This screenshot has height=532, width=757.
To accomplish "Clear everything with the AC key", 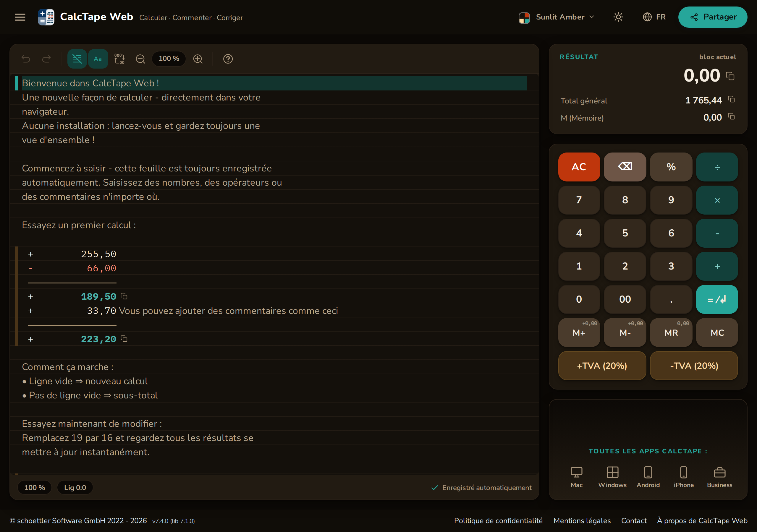I will [x=579, y=167].
